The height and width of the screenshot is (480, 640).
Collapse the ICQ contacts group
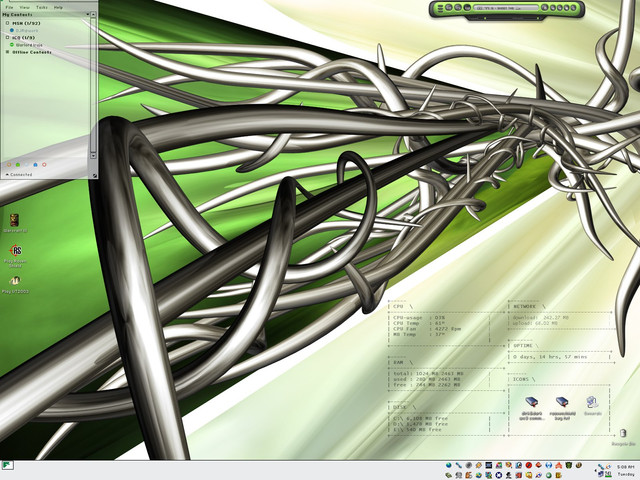tap(8, 38)
